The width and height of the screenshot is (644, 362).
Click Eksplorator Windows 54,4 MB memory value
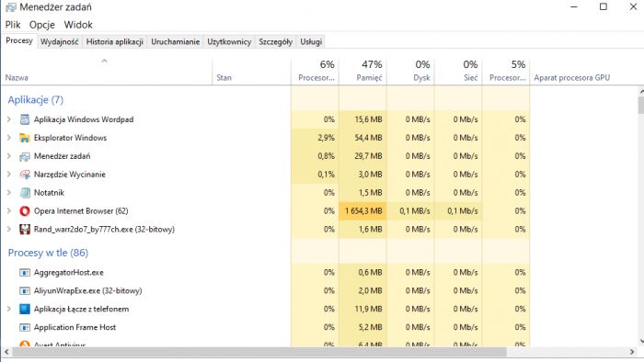pyautogui.click(x=368, y=138)
